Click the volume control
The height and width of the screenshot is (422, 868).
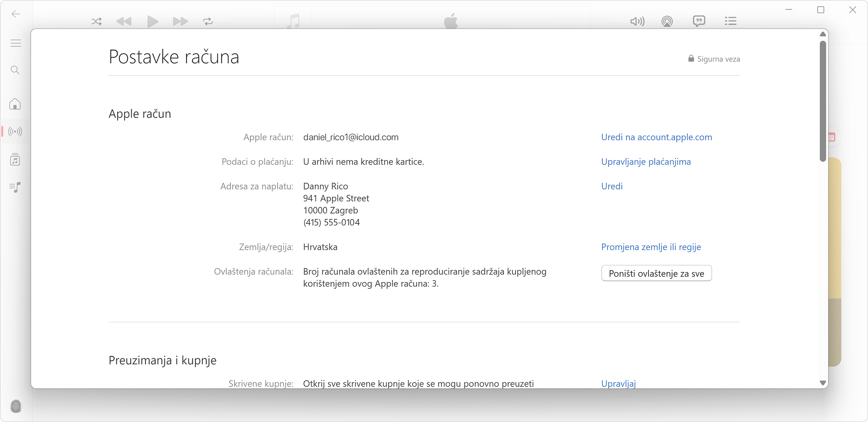point(637,21)
